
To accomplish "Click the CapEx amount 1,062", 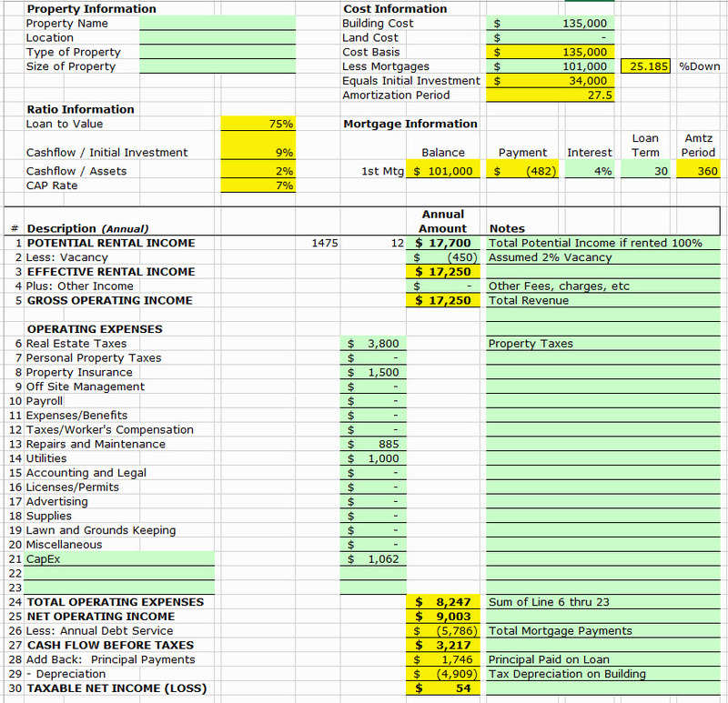I will (373, 558).
